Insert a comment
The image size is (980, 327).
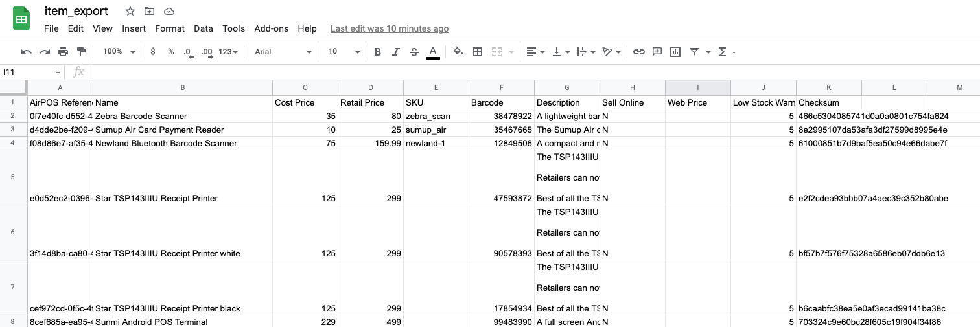(x=657, y=52)
